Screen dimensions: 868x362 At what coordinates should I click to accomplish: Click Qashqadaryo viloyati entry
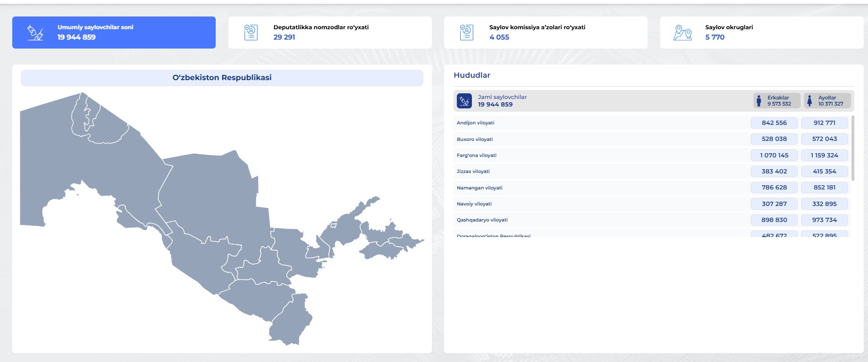tap(482, 220)
